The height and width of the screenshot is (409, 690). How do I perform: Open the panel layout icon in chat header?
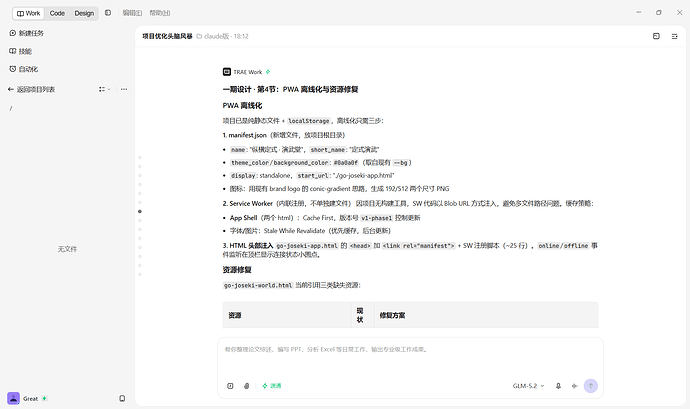656,36
